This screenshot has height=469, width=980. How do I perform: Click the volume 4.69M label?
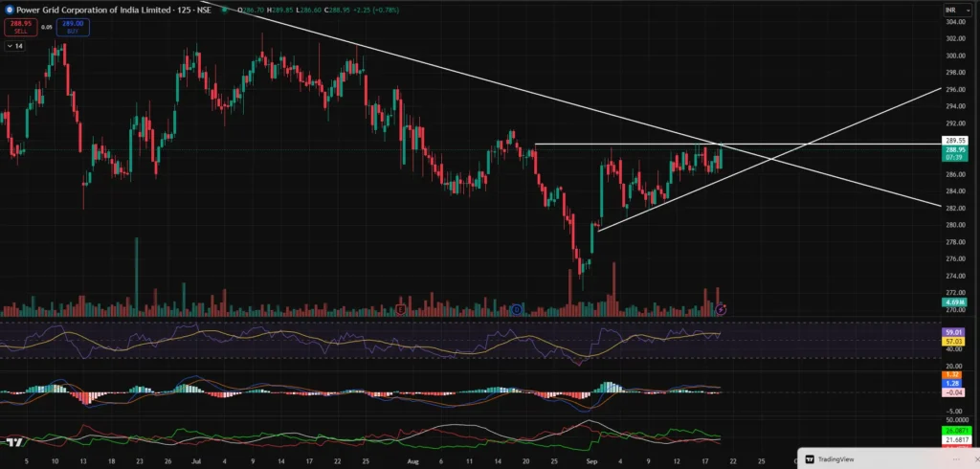pos(956,302)
